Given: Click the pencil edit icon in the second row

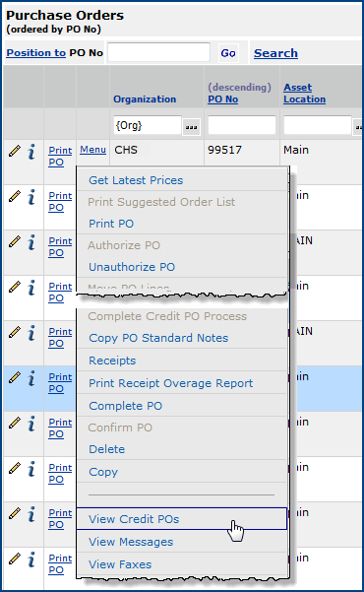Looking at the screenshot, I should [x=15, y=197].
